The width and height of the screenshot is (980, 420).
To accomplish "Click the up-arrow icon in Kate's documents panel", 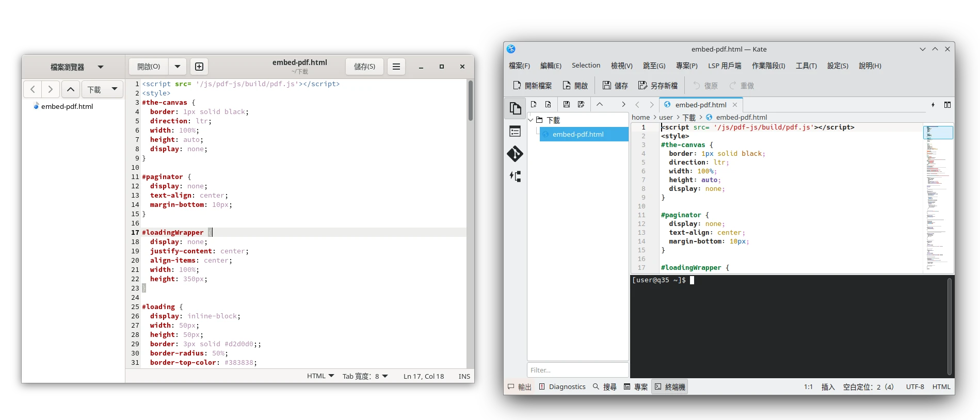I will pyautogui.click(x=600, y=104).
